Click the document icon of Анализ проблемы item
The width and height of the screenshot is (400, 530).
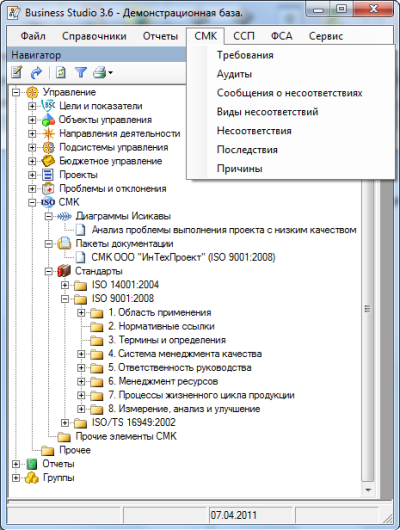(80, 230)
